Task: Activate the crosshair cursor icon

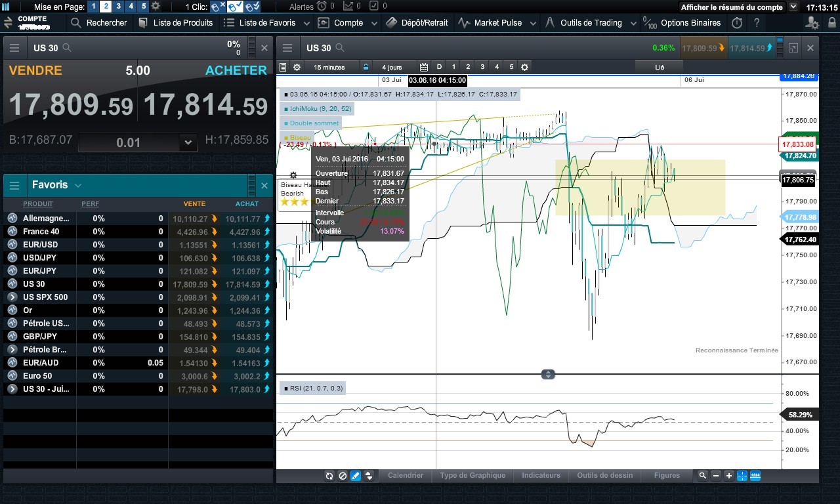Action: pos(742,476)
